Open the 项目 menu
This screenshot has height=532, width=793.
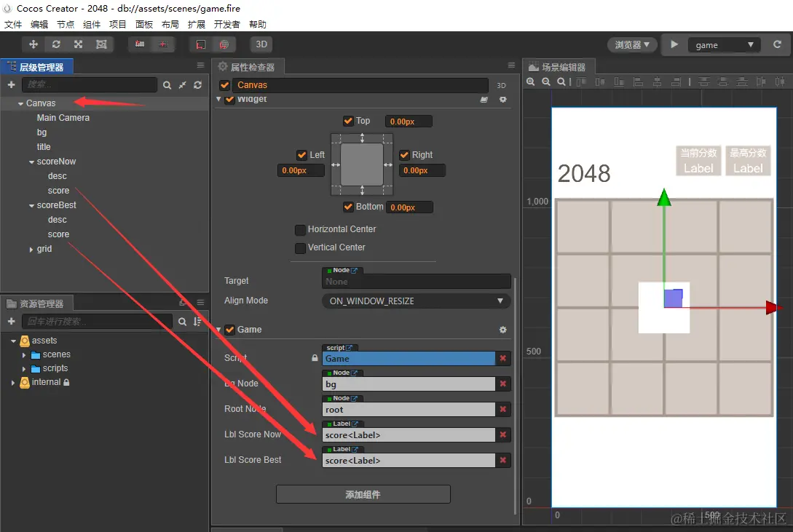tap(118, 24)
